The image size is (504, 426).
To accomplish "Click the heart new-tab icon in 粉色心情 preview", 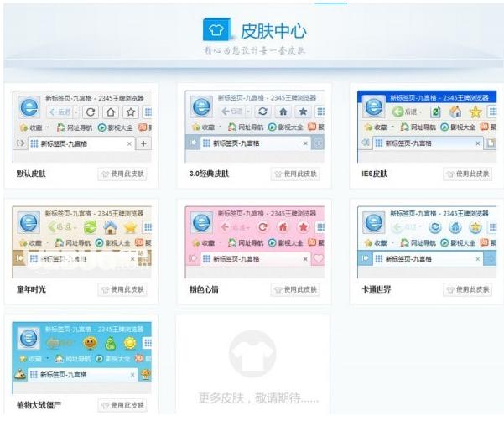I will click(x=318, y=258).
